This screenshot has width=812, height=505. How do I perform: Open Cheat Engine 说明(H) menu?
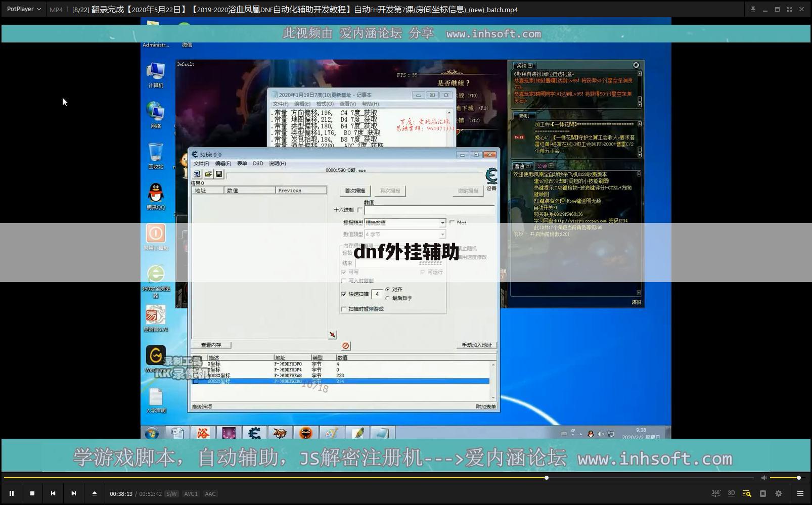click(277, 163)
